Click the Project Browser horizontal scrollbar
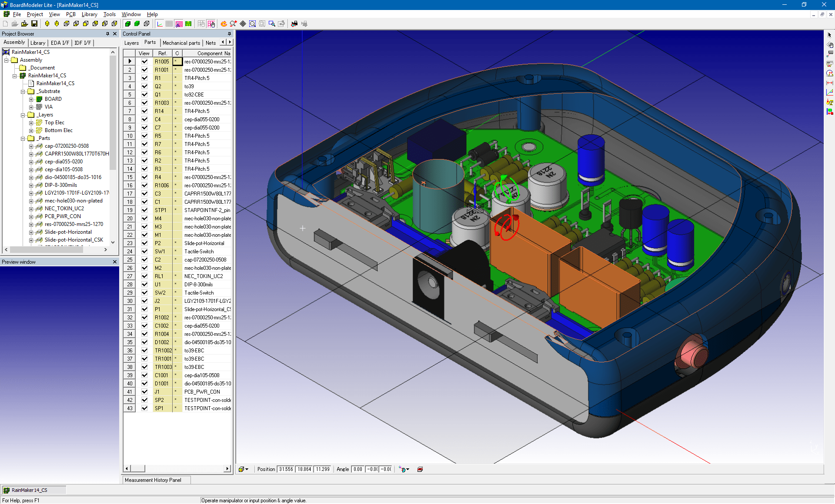 coord(56,249)
